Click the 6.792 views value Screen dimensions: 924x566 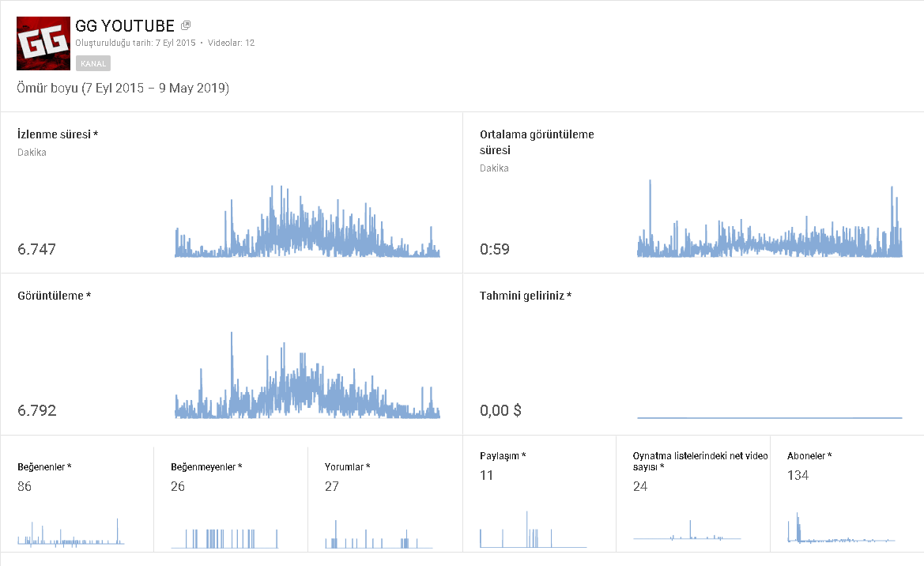(36, 410)
